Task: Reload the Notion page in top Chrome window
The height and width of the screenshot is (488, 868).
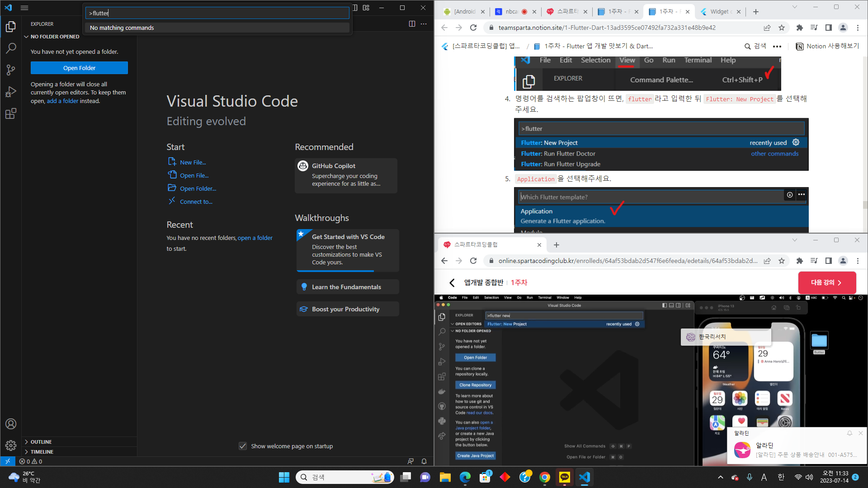Action: click(473, 28)
